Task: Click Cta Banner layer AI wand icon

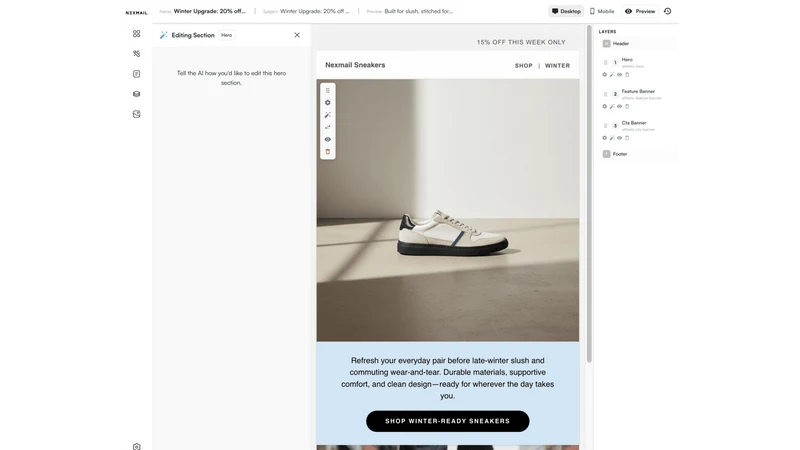Action: 612,138
